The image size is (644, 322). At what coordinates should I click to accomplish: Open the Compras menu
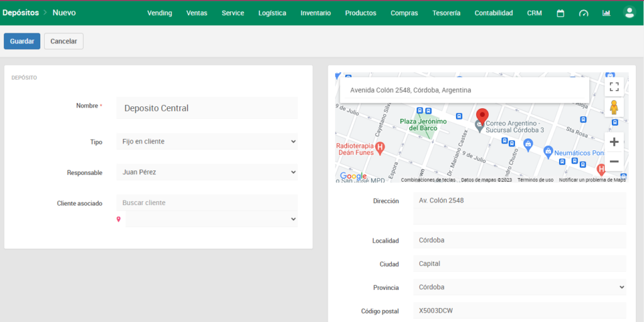point(404,13)
